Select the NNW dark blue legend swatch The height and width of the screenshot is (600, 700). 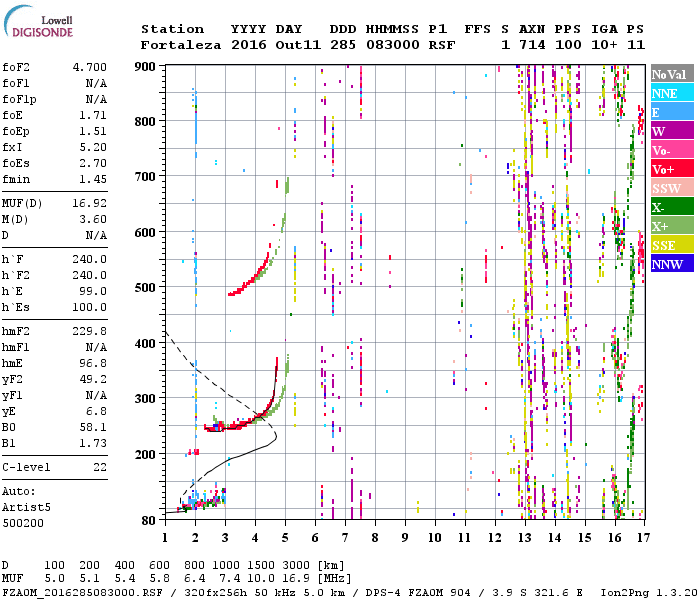pos(672,263)
